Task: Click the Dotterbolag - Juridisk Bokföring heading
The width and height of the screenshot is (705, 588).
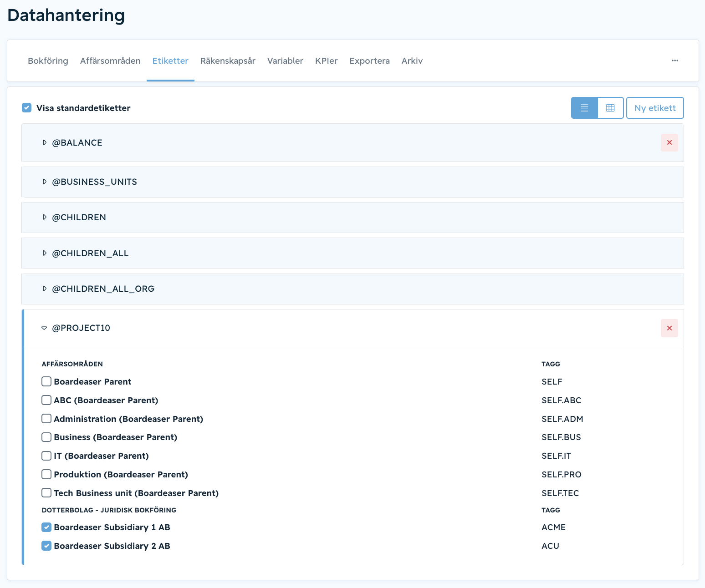Action: [109, 510]
